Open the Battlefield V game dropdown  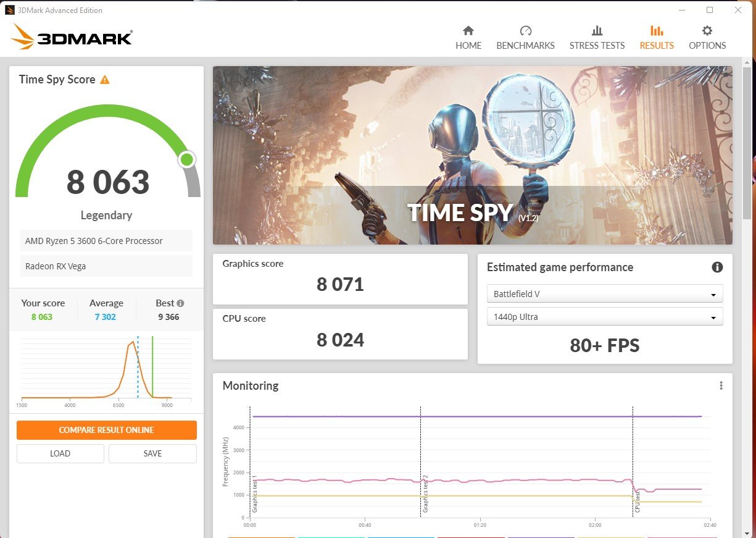(605, 294)
